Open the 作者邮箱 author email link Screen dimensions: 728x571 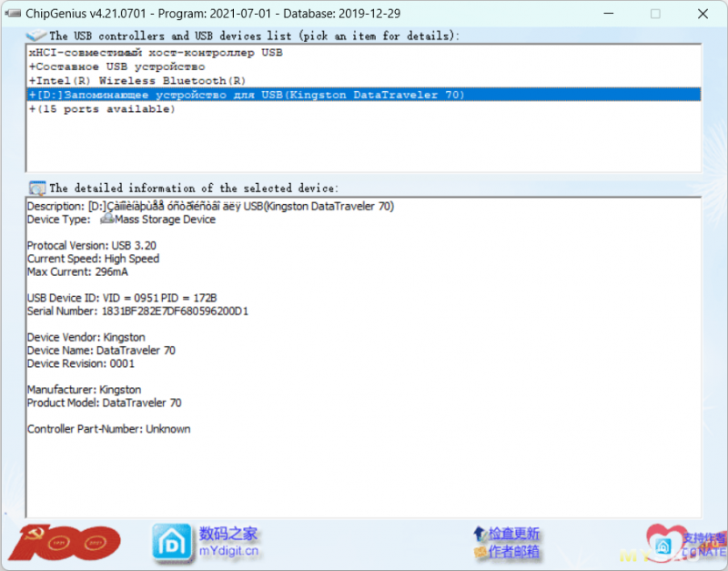(x=514, y=552)
